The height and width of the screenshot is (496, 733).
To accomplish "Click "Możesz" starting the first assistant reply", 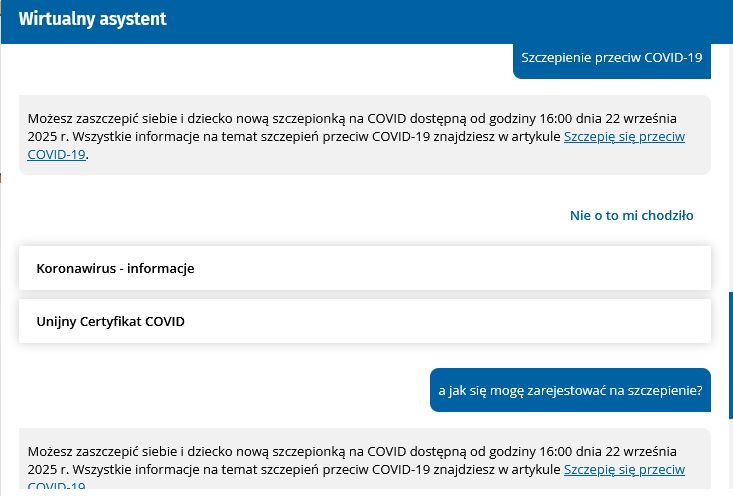I will click(49, 119).
